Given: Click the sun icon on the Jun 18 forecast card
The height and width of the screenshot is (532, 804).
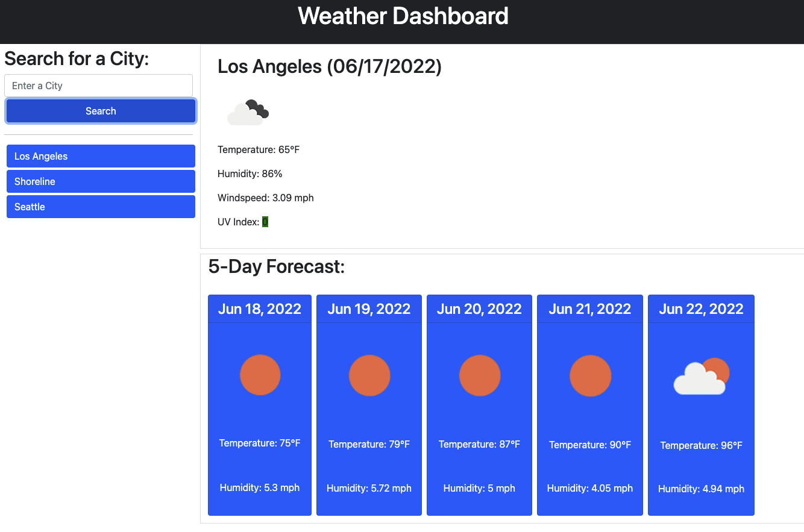Looking at the screenshot, I should coord(260,374).
